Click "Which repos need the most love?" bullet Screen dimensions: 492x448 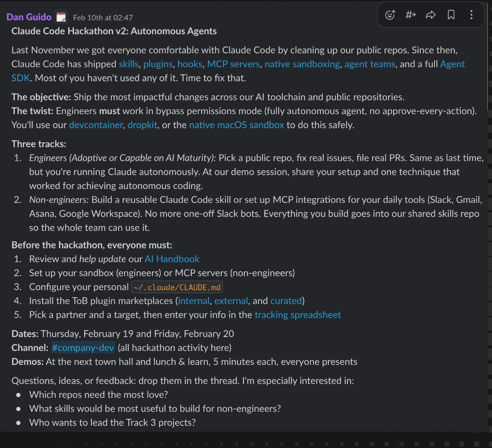pos(98,395)
